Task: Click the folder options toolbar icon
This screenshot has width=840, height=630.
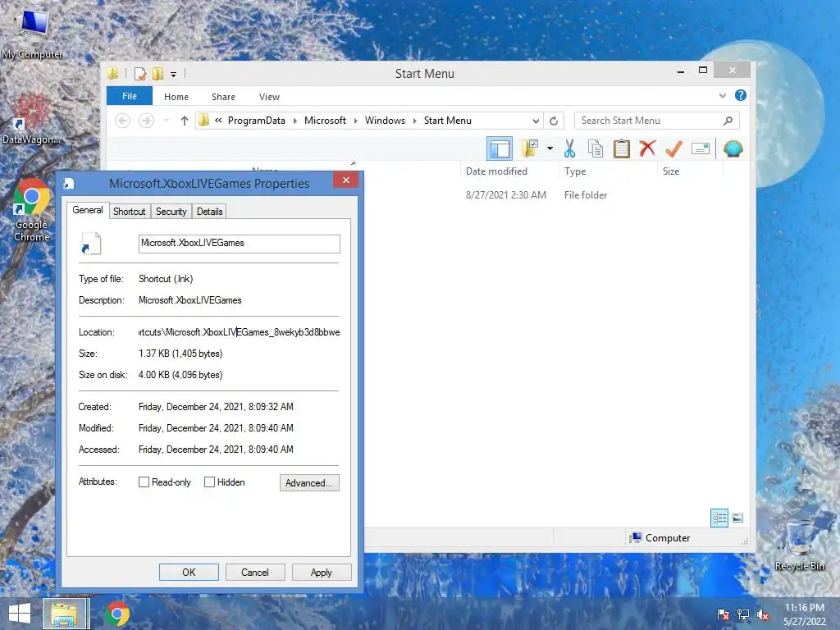Action: pyautogui.click(x=531, y=148)
